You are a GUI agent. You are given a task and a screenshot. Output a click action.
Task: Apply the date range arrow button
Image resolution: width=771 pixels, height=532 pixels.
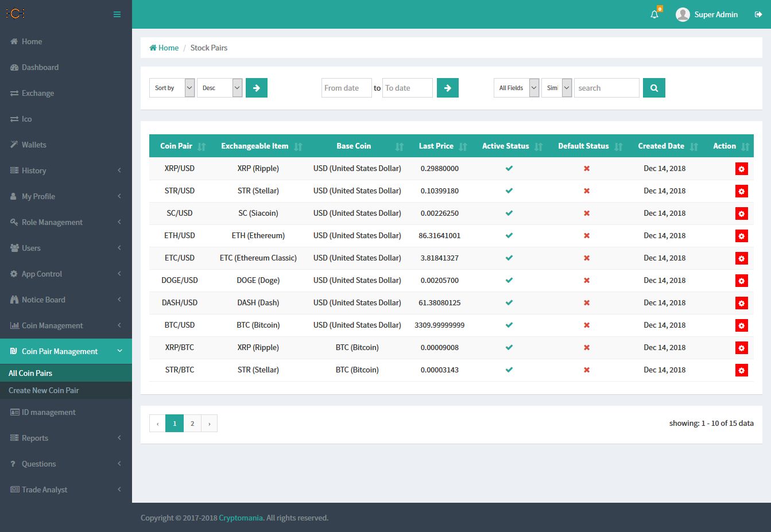pos(447,88)
